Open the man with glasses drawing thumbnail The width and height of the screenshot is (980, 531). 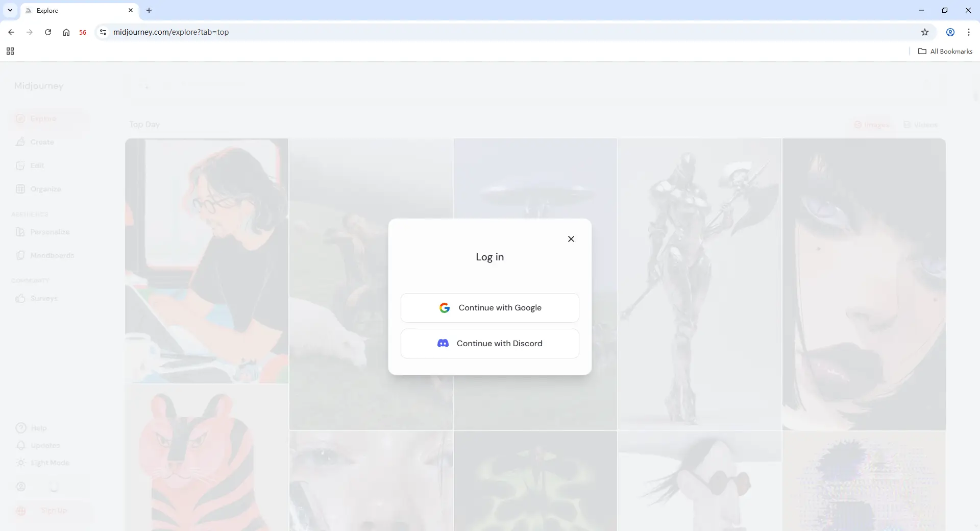tap(207, 260)
